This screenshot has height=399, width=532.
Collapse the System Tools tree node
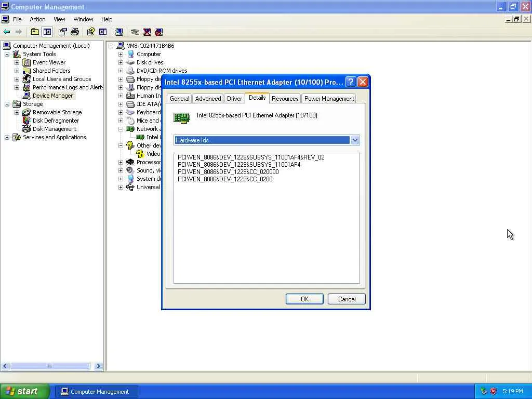click(x=7, y=54)
